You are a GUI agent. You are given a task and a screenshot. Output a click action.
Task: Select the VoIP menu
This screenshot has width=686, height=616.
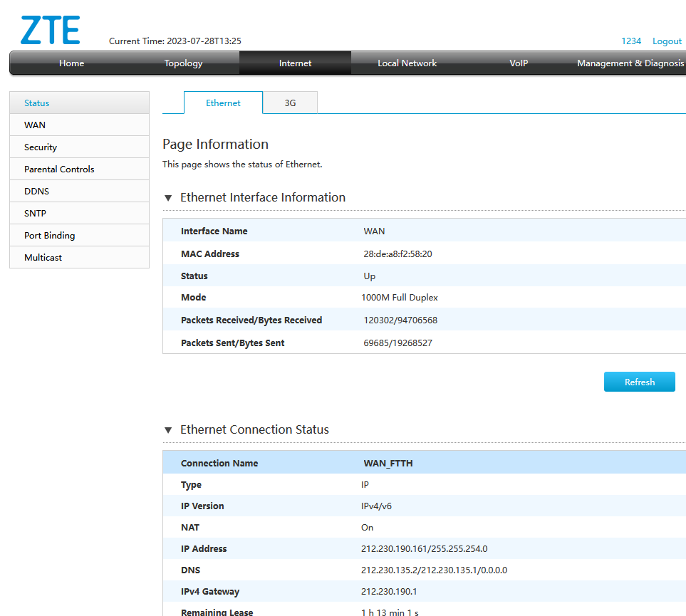pos(519,63)
